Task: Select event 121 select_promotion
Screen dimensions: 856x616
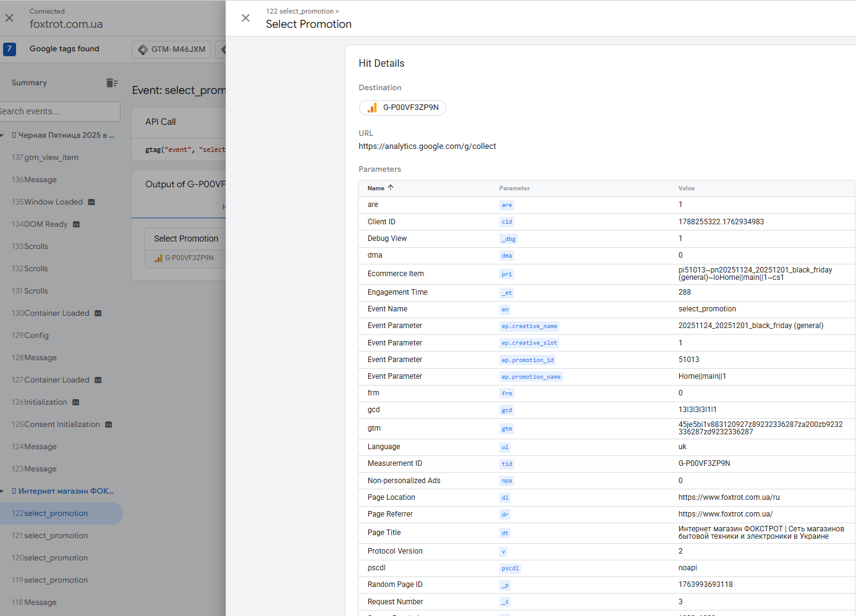Action: (56, 536)
